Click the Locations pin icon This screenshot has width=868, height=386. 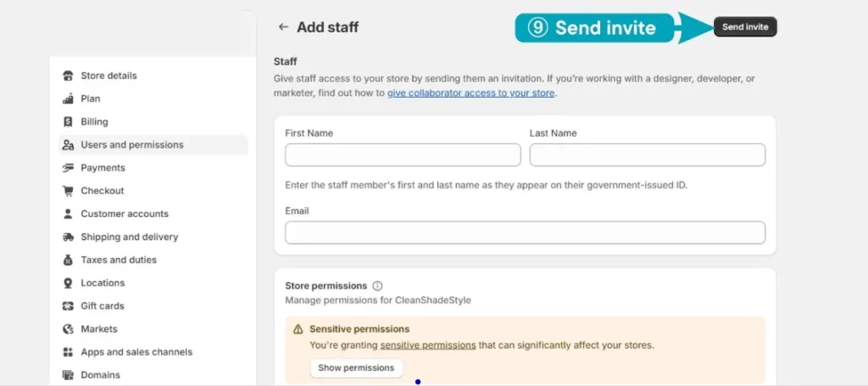point(68,283)
